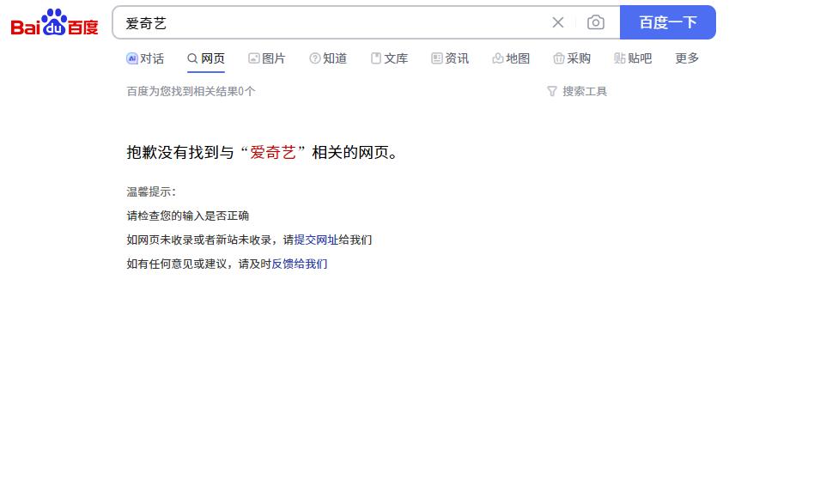Click the funnel icon next to 搜索工具
Image resolution: width=826 pixels, height=504 pixels.
click(550, 91)
